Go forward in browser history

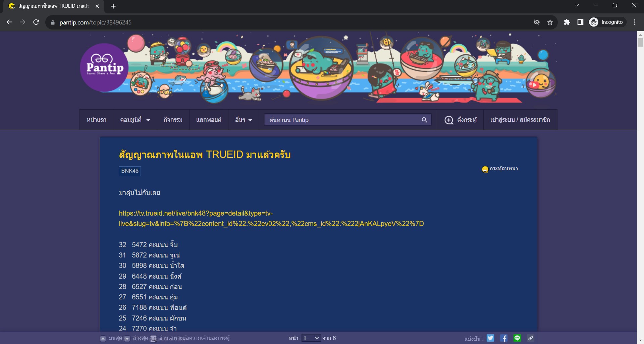pos(22,22)
